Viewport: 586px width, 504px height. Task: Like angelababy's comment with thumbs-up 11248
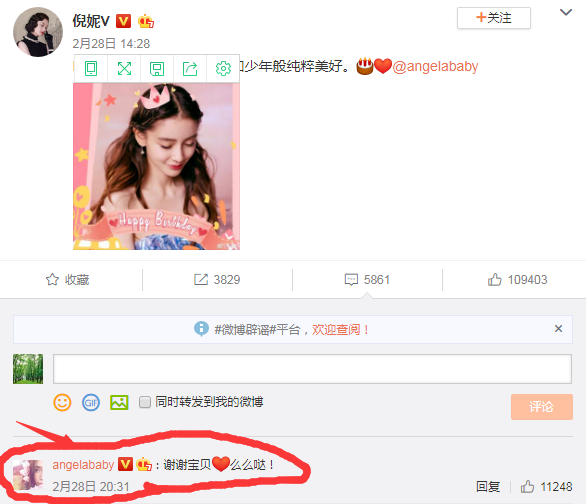(x=546, y=486)
